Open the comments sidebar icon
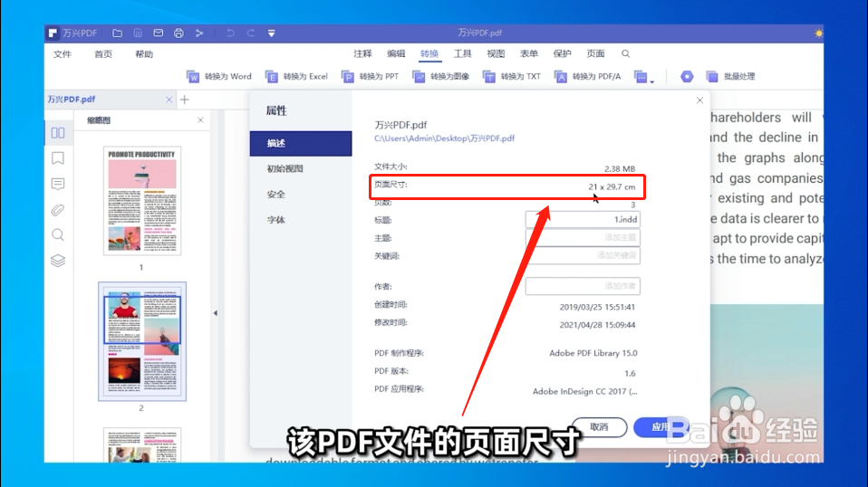Screen dimensions: 868x487 (x=58, y=184)
